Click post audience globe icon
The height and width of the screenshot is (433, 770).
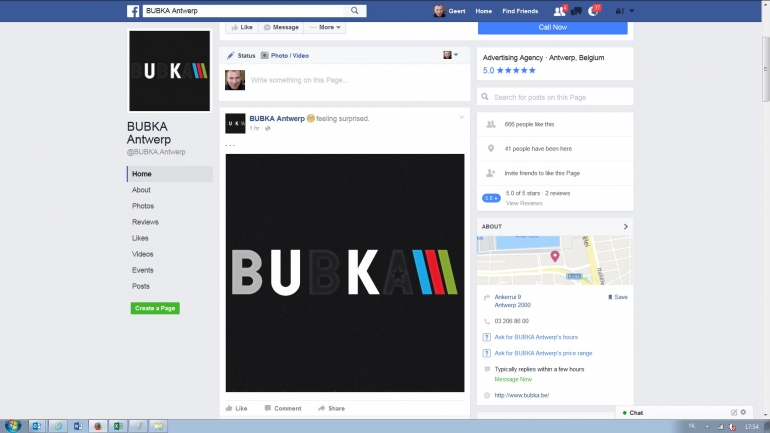[268, 128]
